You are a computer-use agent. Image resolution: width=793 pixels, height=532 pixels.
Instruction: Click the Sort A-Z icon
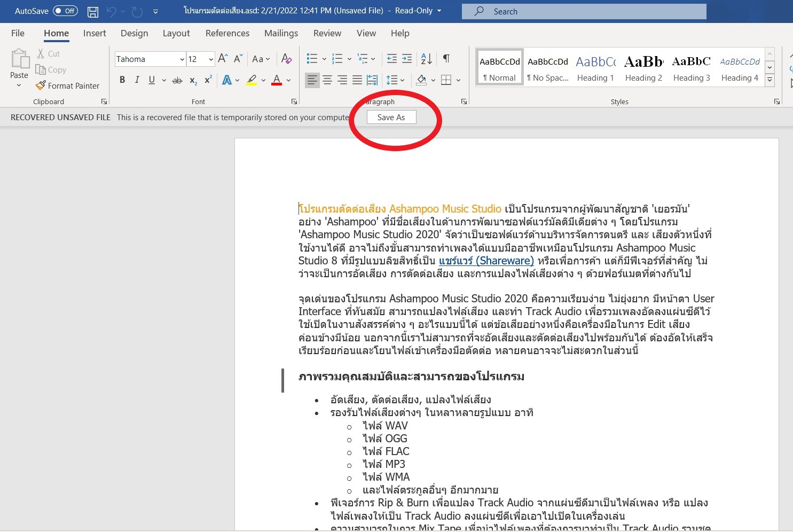[x=426, y=59]
